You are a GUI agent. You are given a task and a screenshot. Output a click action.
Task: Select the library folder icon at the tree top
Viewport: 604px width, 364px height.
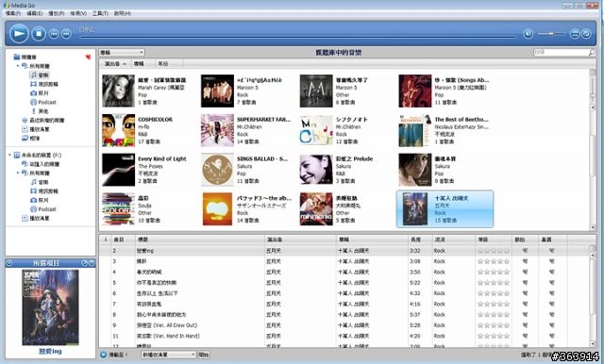pyautogui.click(x=17, y=57)
